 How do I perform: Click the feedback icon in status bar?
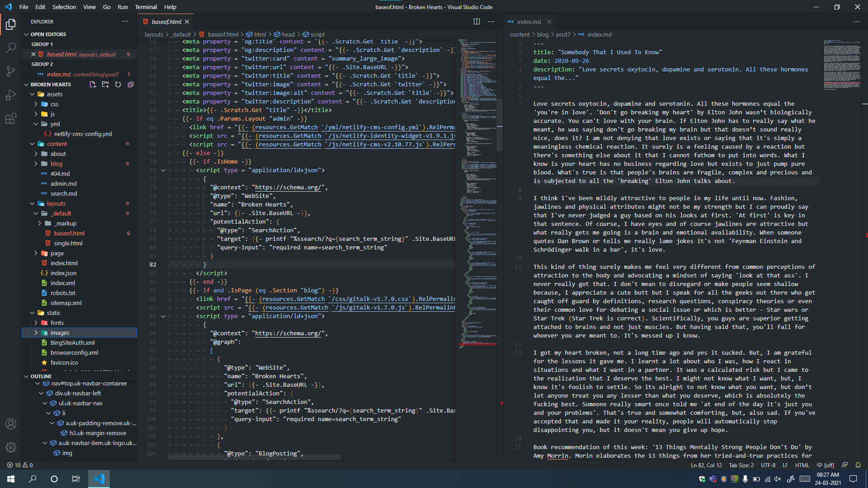[844, 465]
